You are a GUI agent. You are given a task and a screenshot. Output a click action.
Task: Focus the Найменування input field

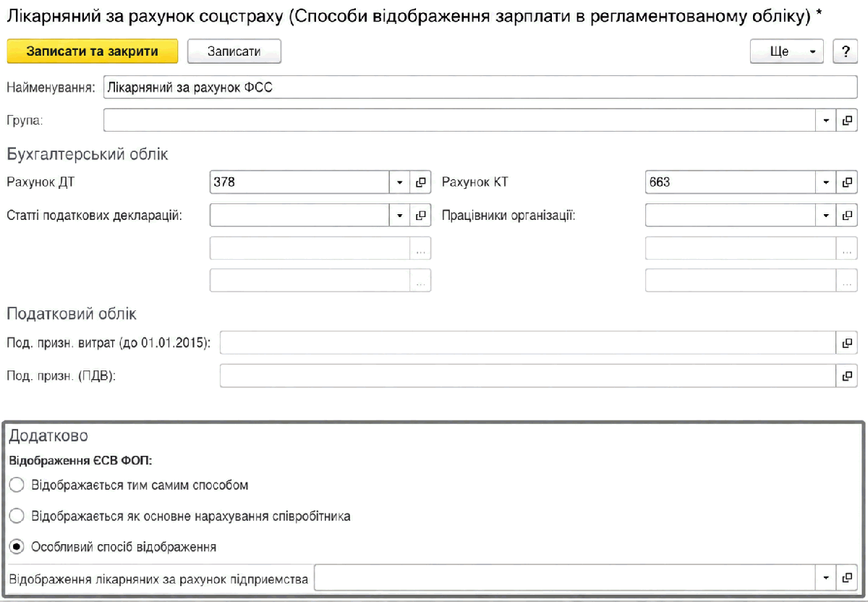pyautogui.click(x=480, y=88)
